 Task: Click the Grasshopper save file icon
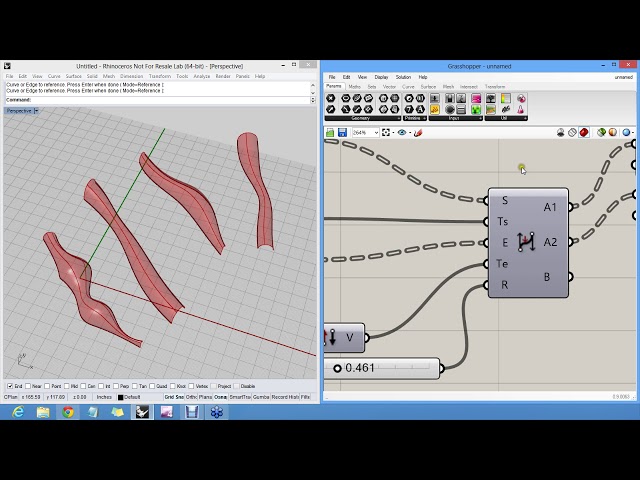coord(342,133)
